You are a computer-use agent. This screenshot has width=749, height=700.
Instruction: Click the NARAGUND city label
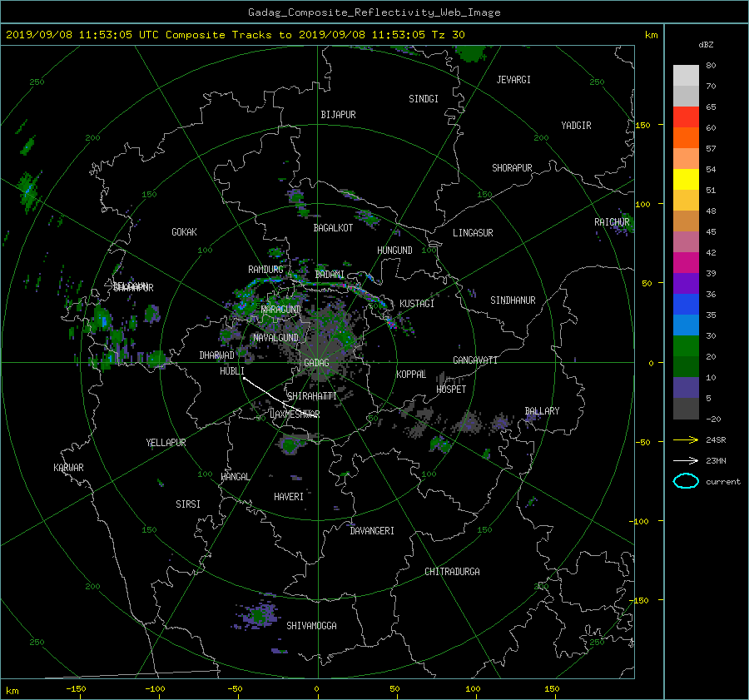[281, 310]
